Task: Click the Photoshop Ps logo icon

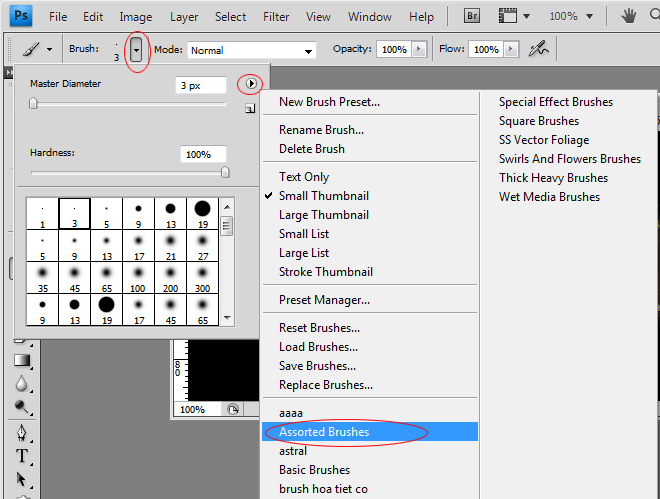Action: click(21, 16)
